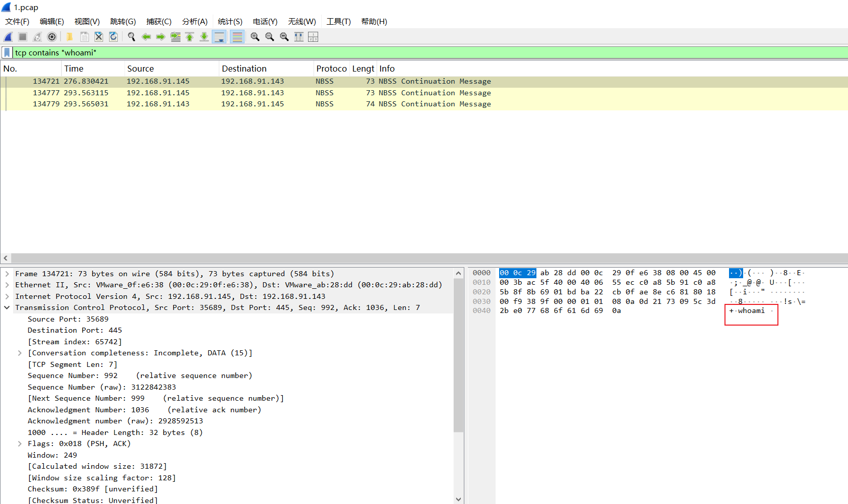
Task: Select hex offset row 0040
Action: (481, 310)
